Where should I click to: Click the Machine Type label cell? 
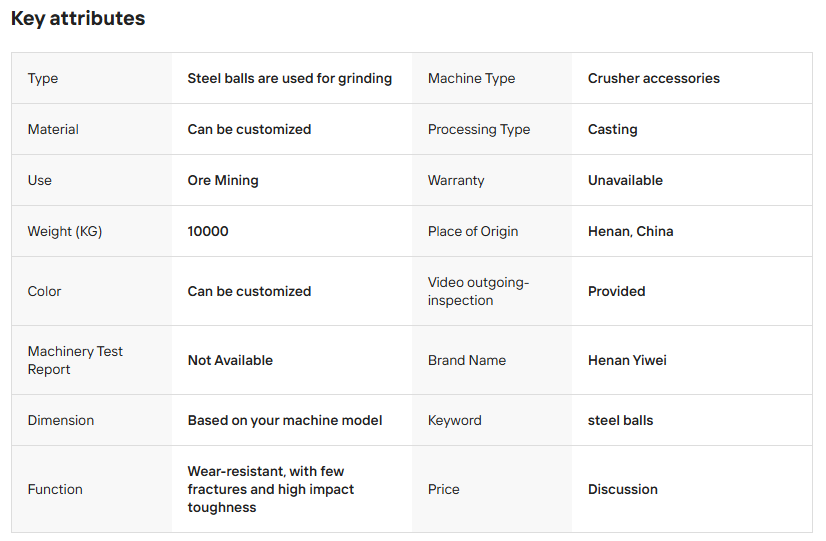(x=471, y=78)
